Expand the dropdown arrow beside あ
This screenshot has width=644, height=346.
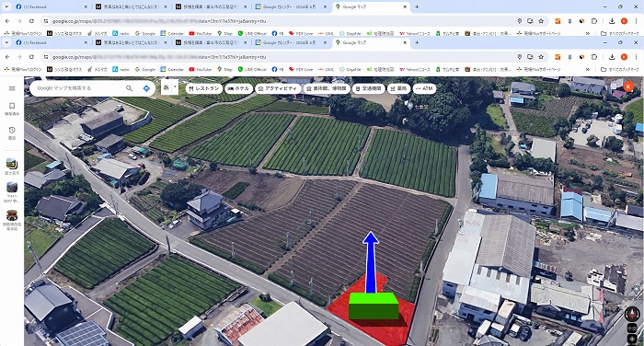pos(176,87)
